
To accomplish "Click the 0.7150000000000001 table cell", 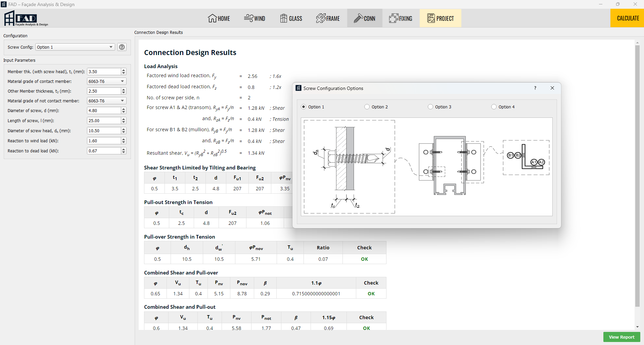I will pos(316,294).
